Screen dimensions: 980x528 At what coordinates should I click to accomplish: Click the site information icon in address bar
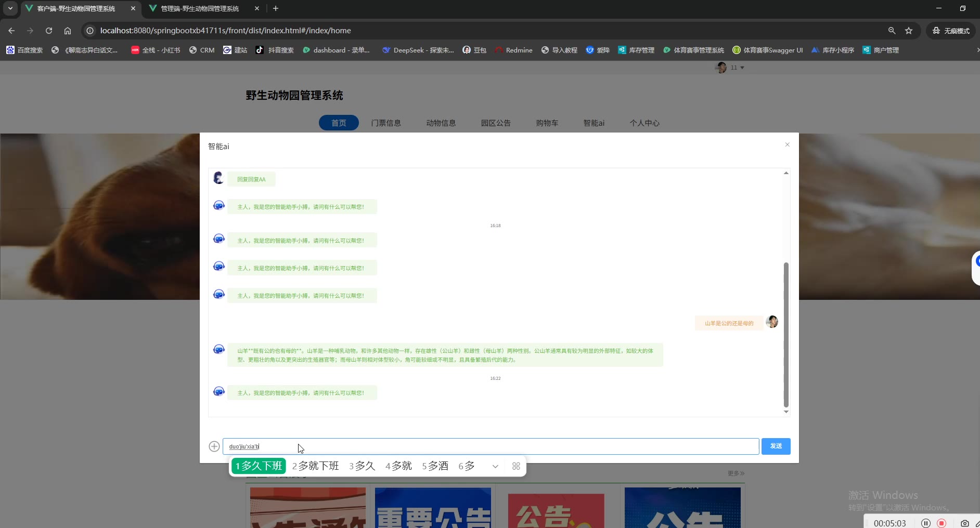pyautogui.click(x=90, y=31)
